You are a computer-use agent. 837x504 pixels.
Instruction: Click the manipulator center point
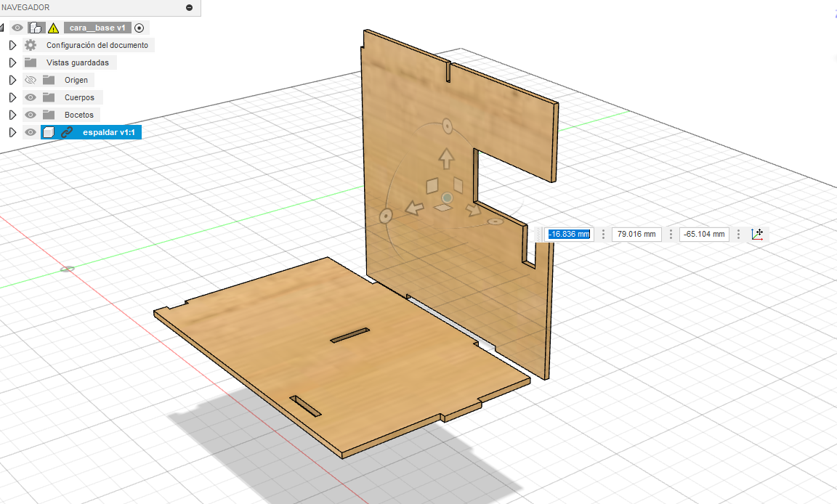click(448, 198)
